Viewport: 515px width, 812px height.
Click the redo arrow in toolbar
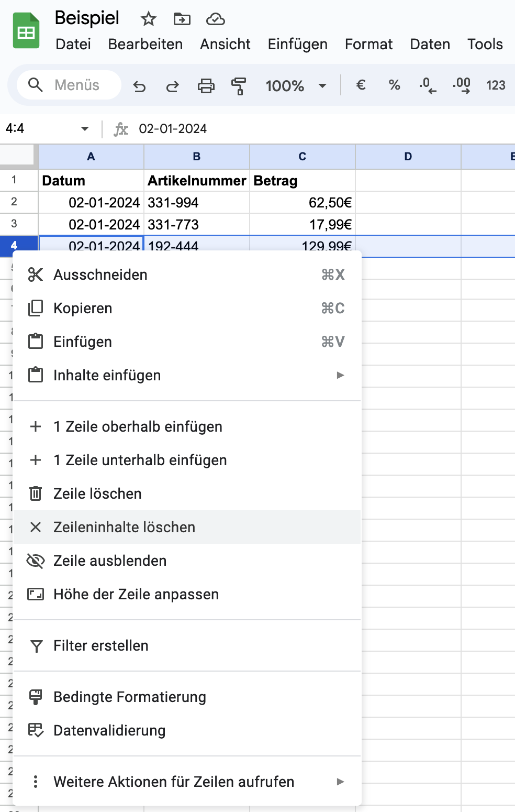click(x=172, y=85)
